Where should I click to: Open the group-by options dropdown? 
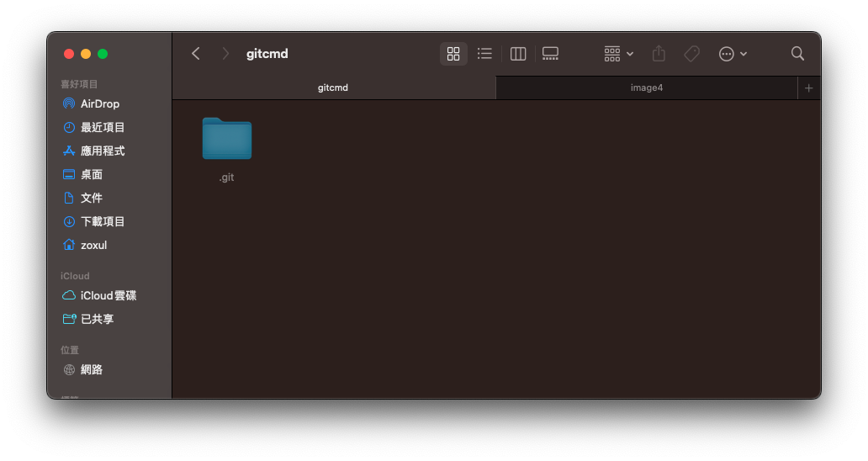tap(618, 54)
